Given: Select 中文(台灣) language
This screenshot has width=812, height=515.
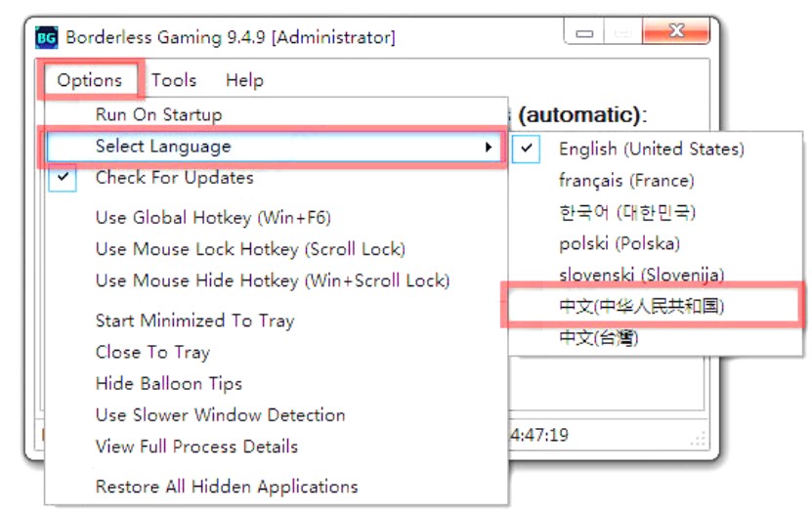Looking at the screenshot, I should pos(599,338).
